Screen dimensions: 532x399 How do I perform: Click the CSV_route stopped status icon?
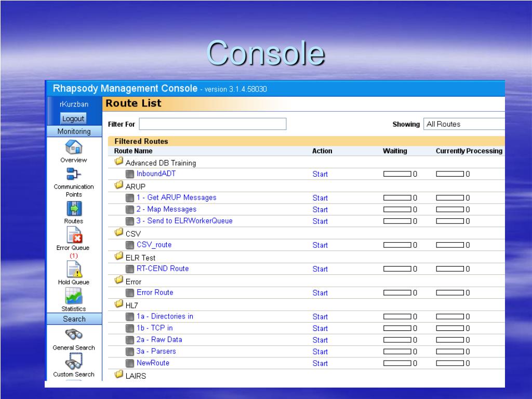129,245
